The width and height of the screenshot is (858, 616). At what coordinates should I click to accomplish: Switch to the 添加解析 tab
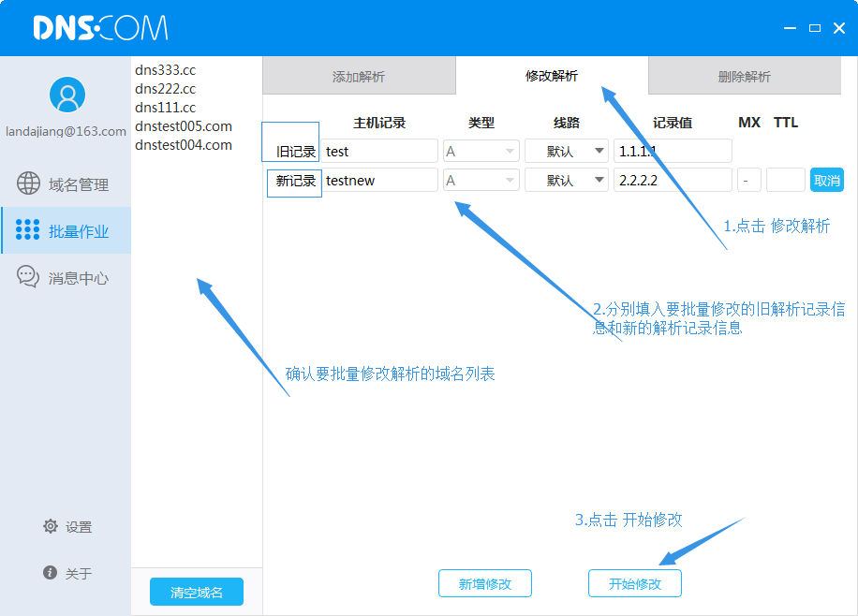coord(359,77)
